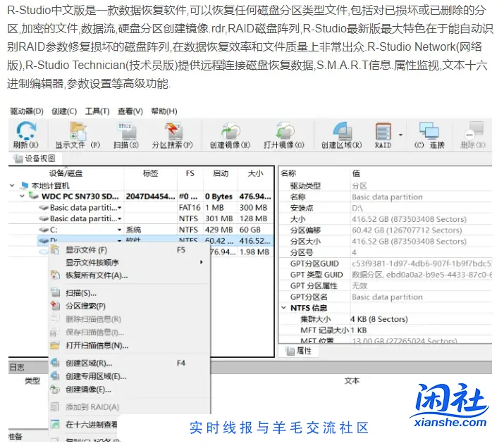Image resolution: width=504 pixels, height=448 pixels.
Task: Click the Create Region (创建区域) toolbar icon
Action: coord(342,132)
